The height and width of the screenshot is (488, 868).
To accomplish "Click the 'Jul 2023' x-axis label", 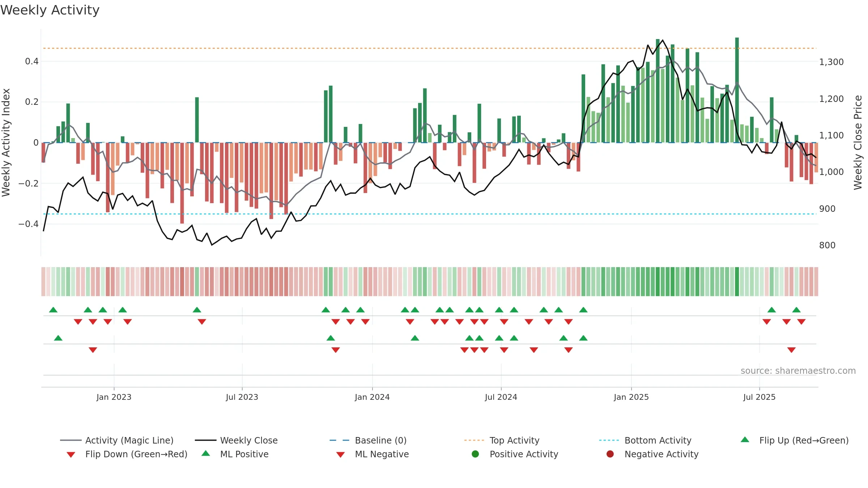I will pyautogui.click(x=242, y=397).
